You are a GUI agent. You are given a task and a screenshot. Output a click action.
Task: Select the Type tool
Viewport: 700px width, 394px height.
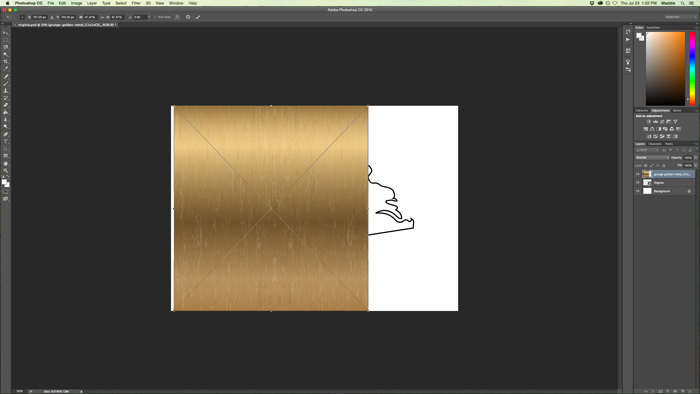tap(5, 141)
